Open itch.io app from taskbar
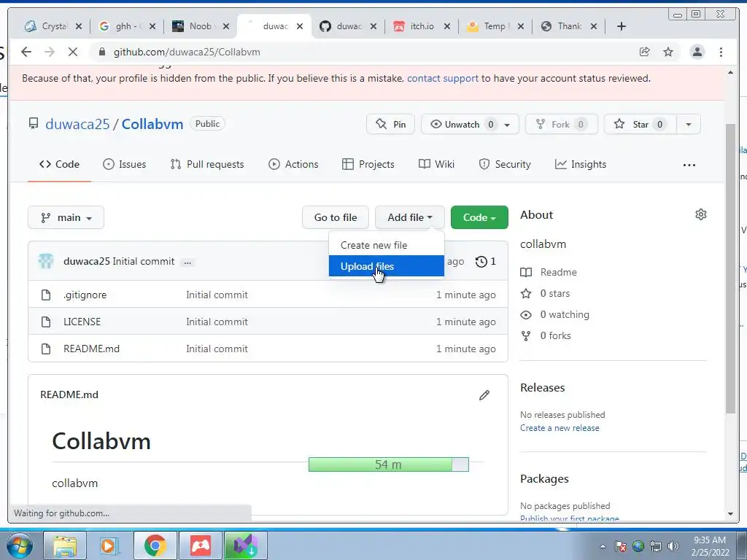Screen dimensions: 747x560 pyautogui.click(x=201, y=545)
